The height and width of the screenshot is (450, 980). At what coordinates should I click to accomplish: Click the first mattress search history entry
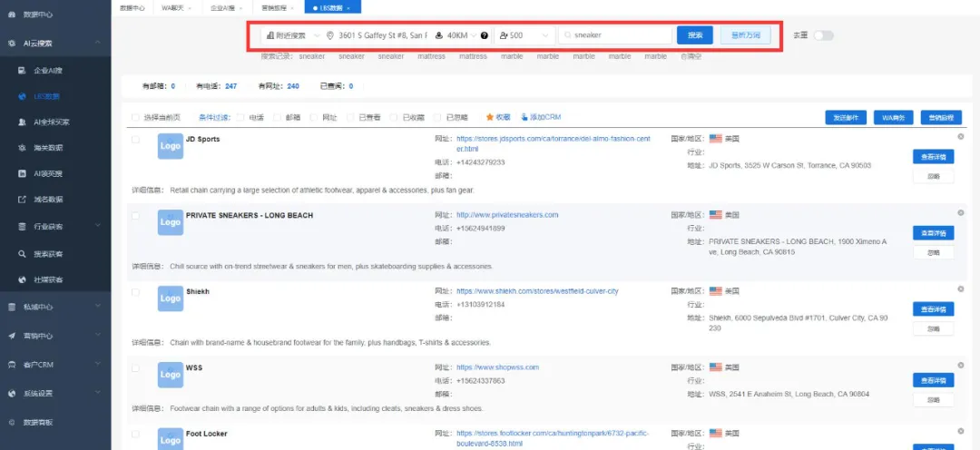point(431,56)
